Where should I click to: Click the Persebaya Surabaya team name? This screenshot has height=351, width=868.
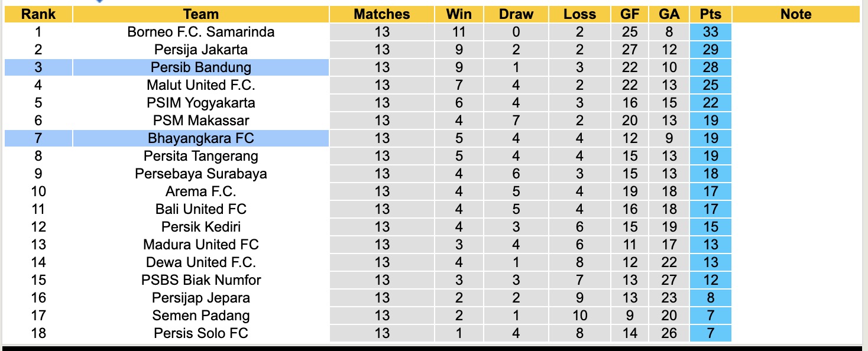point(201,174)
